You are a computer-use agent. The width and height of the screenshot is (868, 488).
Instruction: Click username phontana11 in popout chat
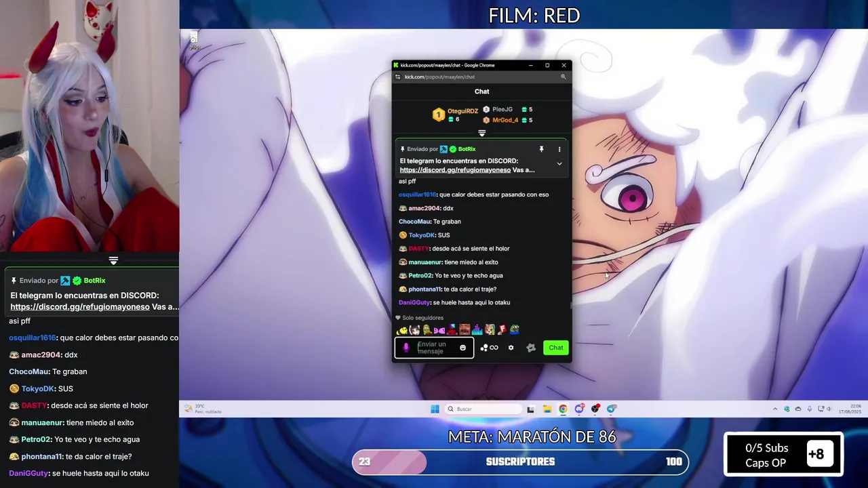(425, 289)
